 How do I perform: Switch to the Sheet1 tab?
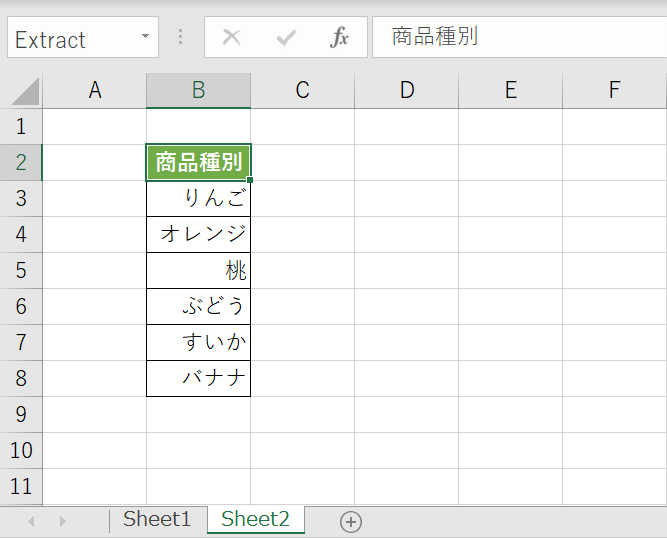157,519
